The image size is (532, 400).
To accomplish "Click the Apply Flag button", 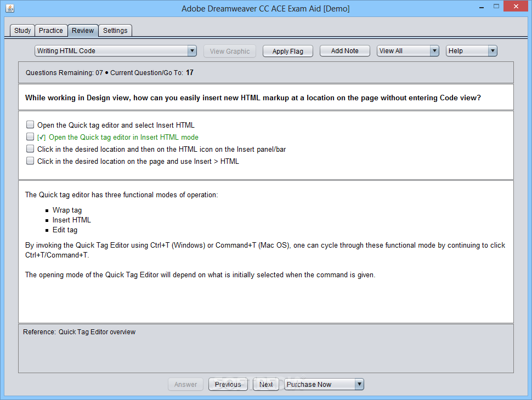I will pos(288,51).
